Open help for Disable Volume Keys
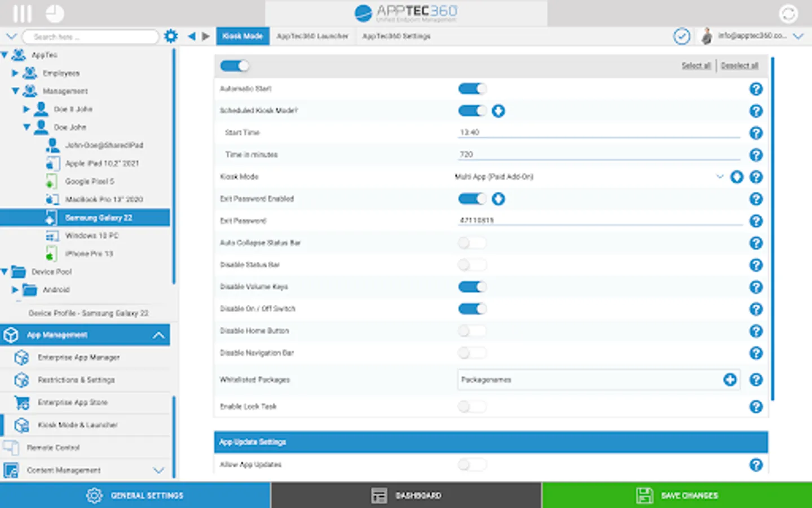The image size is (812, 508). pos(756,287)
